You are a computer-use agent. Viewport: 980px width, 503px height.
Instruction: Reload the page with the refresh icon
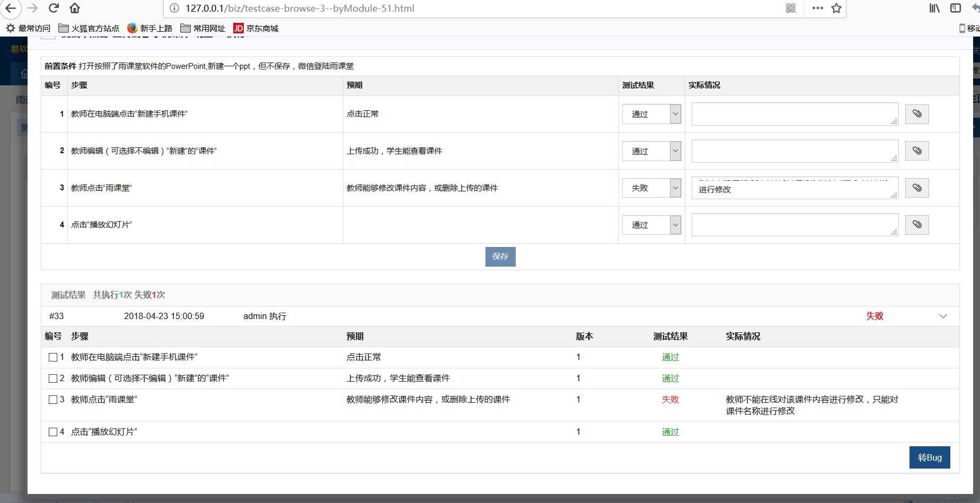(x=54, y=8)
